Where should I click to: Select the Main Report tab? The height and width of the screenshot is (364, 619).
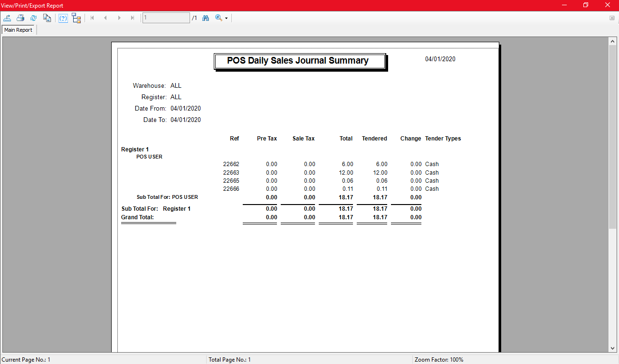click(19, 30)
